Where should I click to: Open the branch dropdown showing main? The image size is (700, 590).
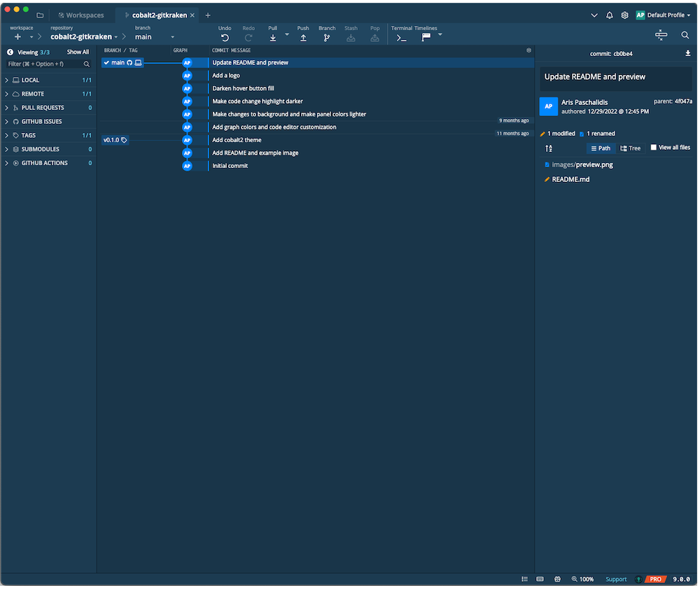click(155, 37)
